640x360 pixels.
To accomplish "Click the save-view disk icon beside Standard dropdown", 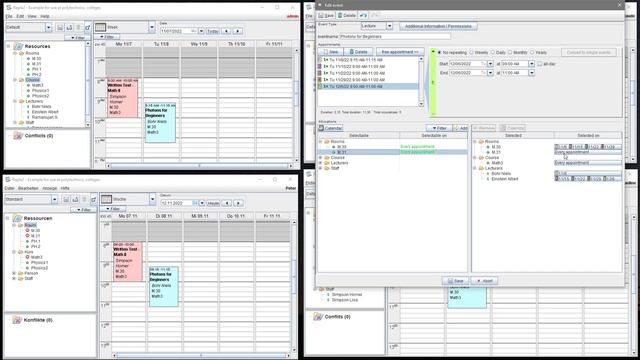I will coord(66,200).
